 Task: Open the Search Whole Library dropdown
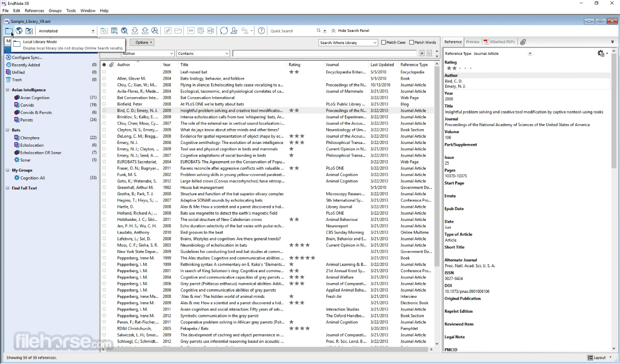click(x=348, y=42)
